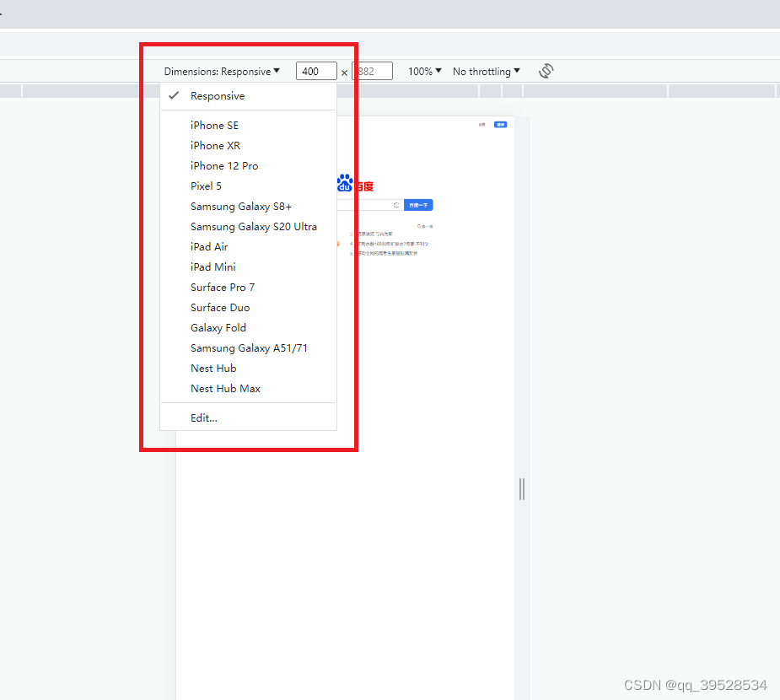The height and width of the screenshot is (700, 780).
Task: Click the blue login button in page header
Action: coord(500,124)
